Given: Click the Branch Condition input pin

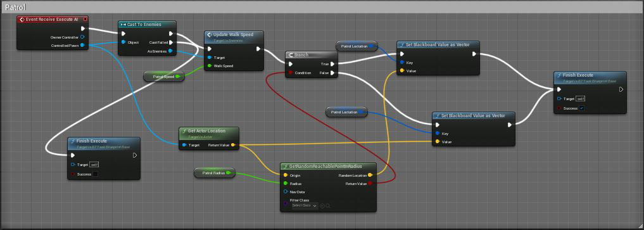Looking at the screenshot, I should [291, 73].
